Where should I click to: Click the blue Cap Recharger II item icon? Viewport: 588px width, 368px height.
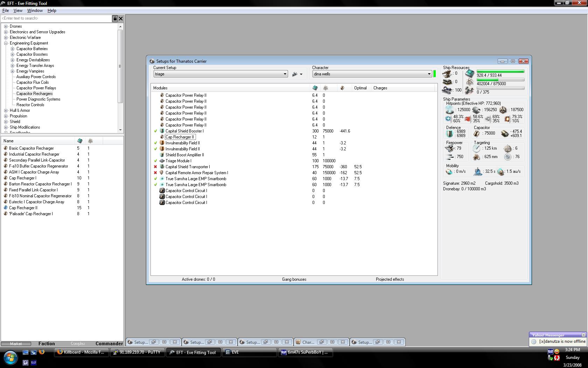click(6, 208)
